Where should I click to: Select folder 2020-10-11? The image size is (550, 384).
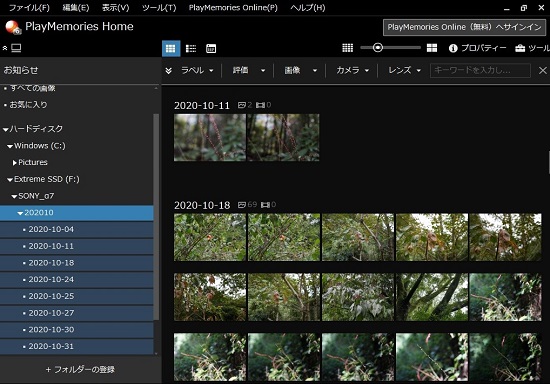pos(77,246)
